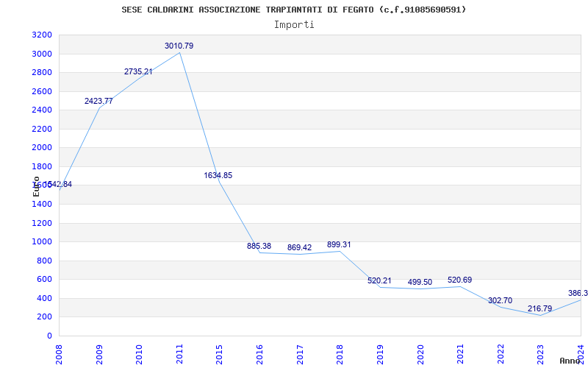Screen dimensions: 588x368
Task: Click the 1634.85 data label
Action: [x=218, y=175]
